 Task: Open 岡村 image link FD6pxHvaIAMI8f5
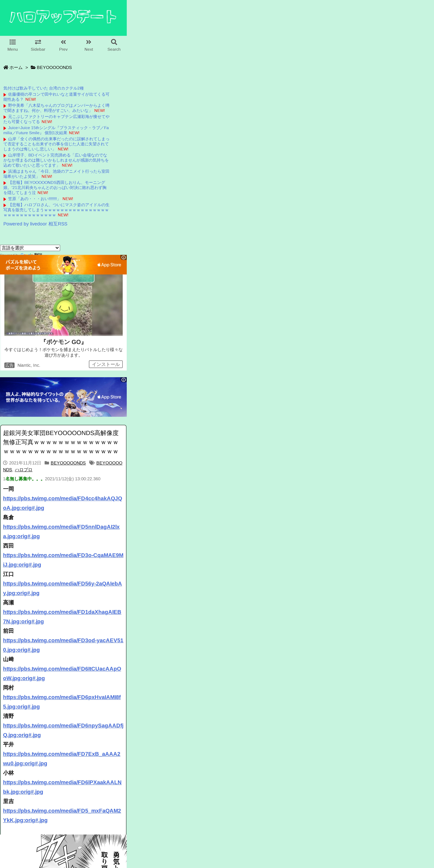(x=62, y=702)
